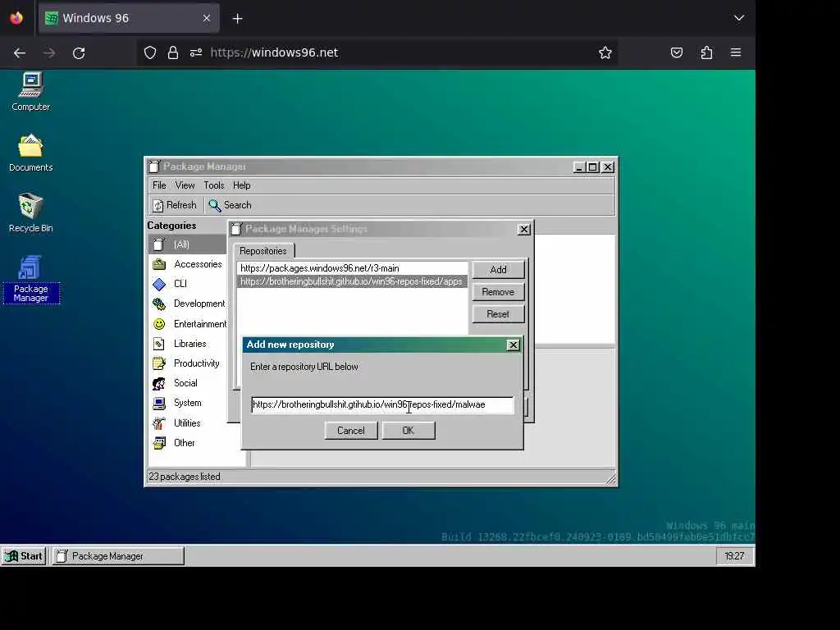Switch to the Repositories tab
The image size is (840, 630).
click(263, 251)
